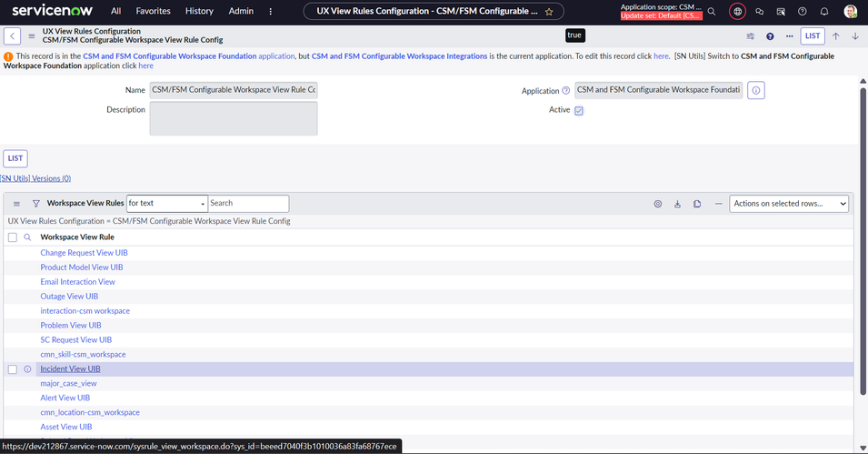The height and width of the screenshot is (454, 868).
Task: Open interaction-csm workspace rule
Action: click(x=85, y=311)
